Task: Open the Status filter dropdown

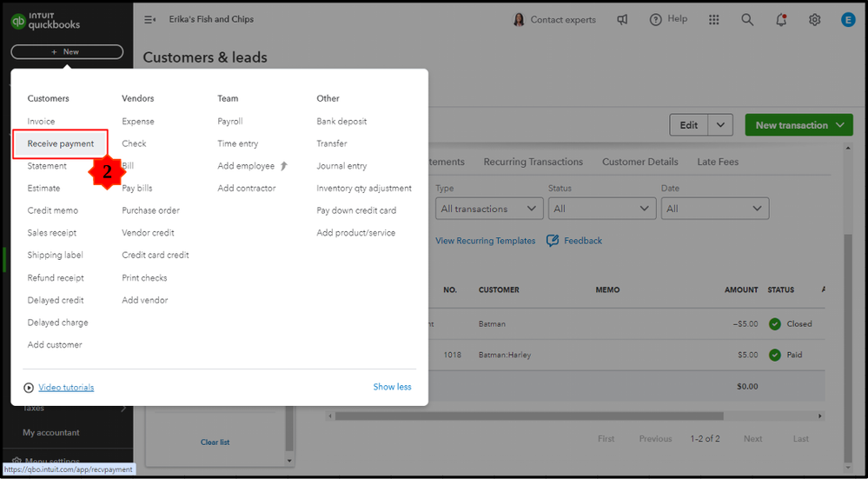Action: click(x=601, y=209)
